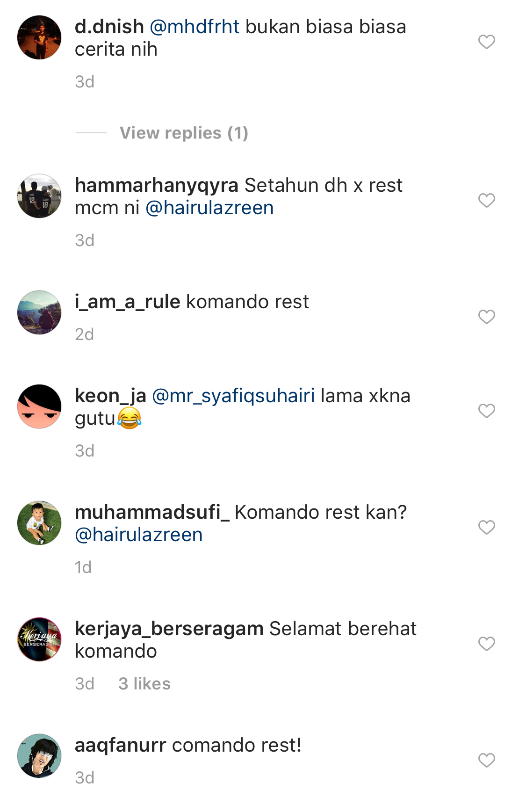Open username i_am_a_rule

128,302
